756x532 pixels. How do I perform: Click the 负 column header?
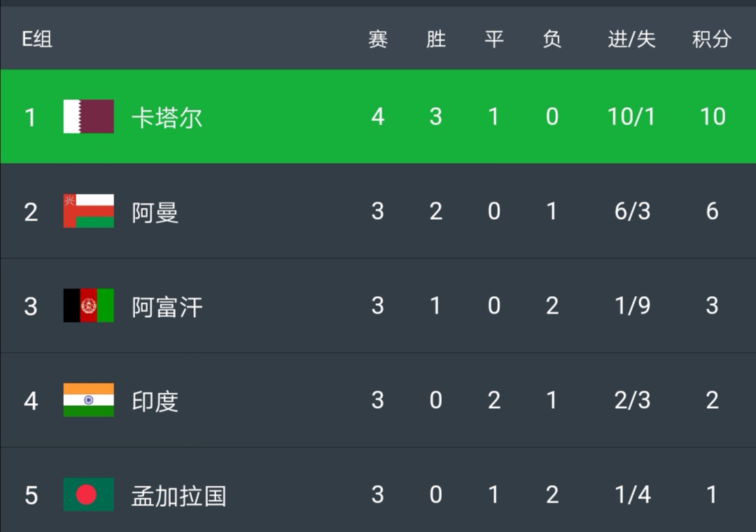[552, 39]
